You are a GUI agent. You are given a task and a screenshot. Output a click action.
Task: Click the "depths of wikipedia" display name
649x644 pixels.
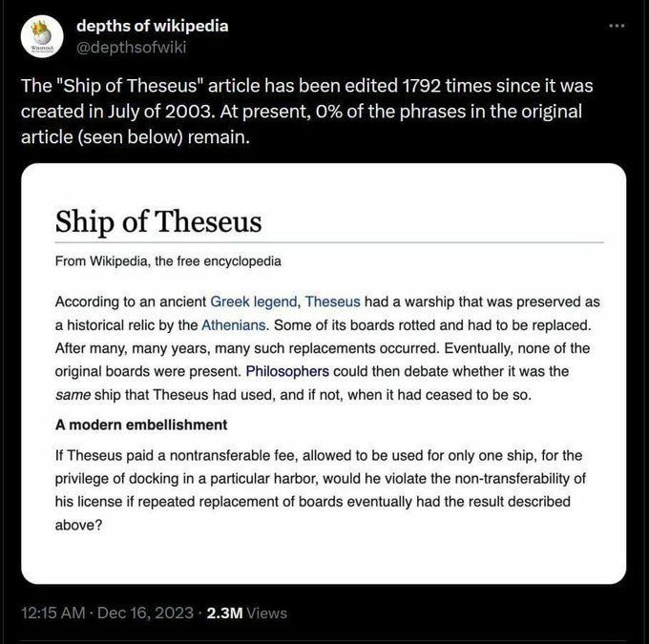151,25
